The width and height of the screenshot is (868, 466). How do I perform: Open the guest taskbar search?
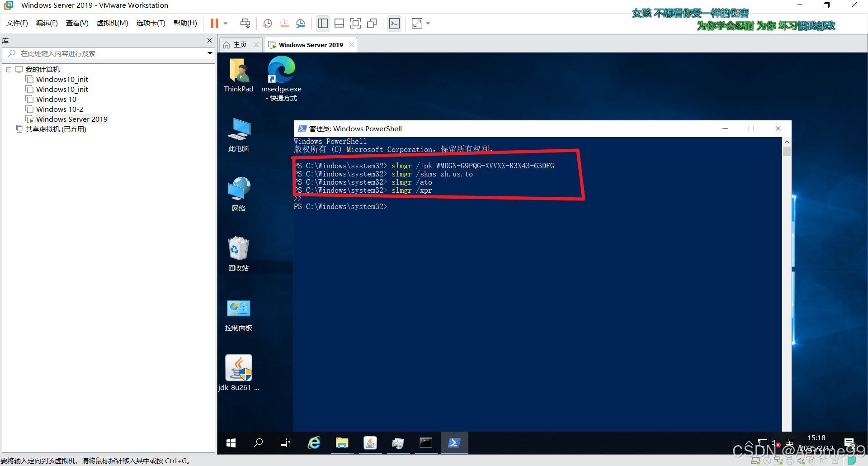[258, 443]
